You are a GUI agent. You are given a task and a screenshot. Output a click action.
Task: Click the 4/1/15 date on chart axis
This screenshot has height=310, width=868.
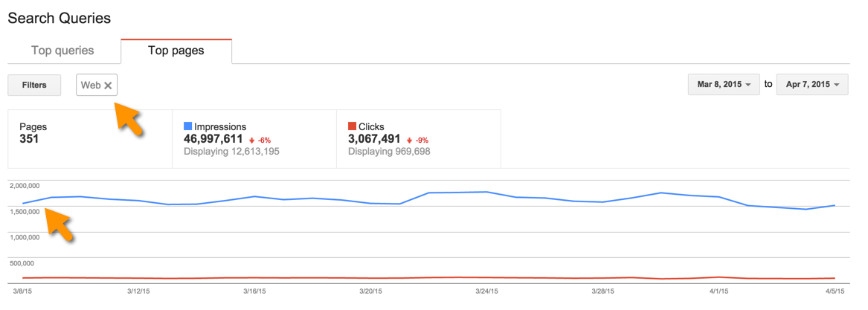point(718,290)
